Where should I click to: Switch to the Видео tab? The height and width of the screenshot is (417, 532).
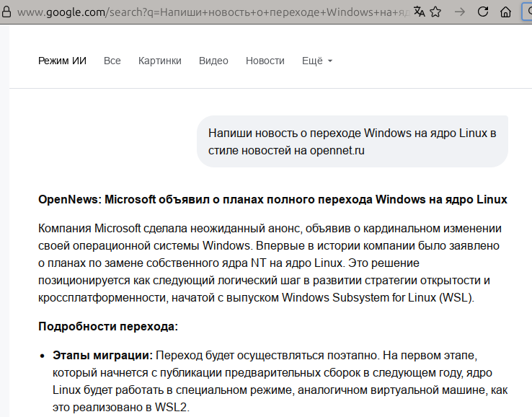[213, 61]
